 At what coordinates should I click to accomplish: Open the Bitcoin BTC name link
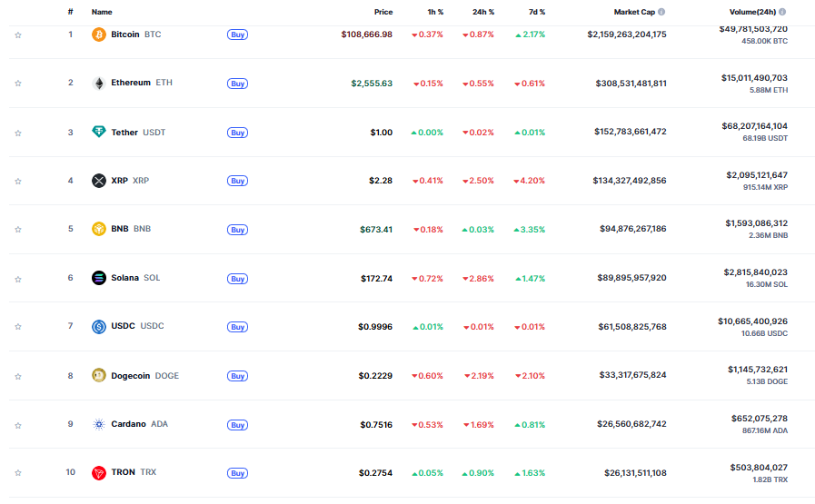[136, 35]
